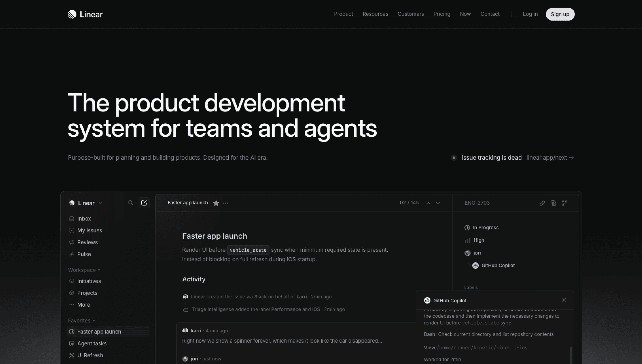The image size is (642, 364).
Task: Click the Issue tracking is dead announcement
Action: [491, 158]
